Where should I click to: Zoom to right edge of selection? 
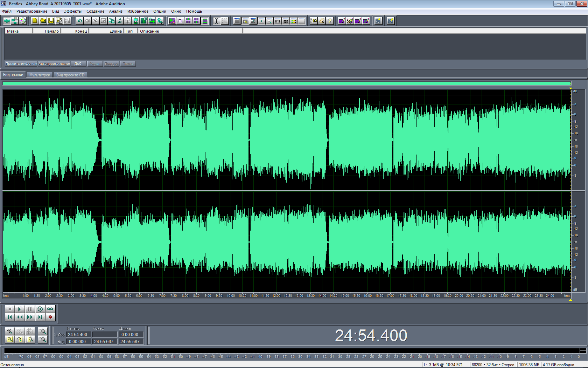pos(30,339)
